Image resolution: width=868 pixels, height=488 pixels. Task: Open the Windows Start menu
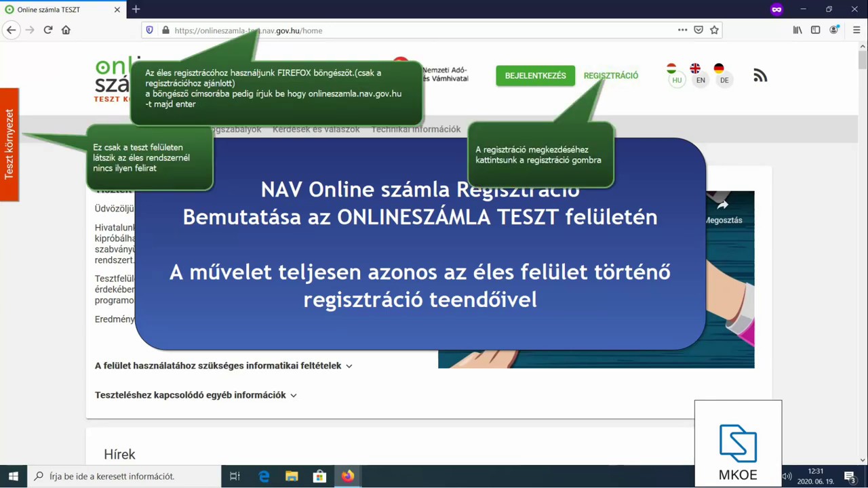(13, 476)
